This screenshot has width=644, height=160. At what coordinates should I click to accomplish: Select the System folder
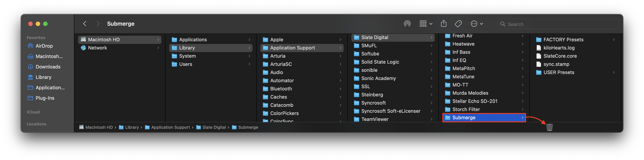click(211, 56)
